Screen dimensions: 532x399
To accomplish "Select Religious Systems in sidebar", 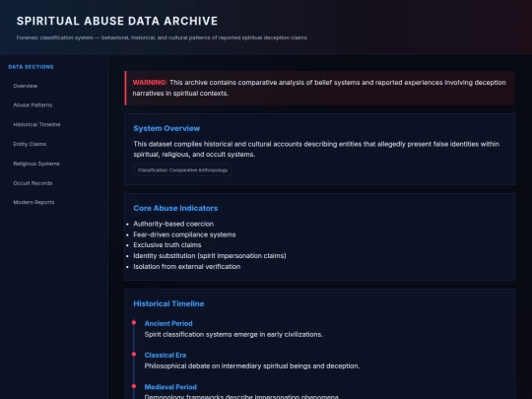I will [x=36, y=164].
